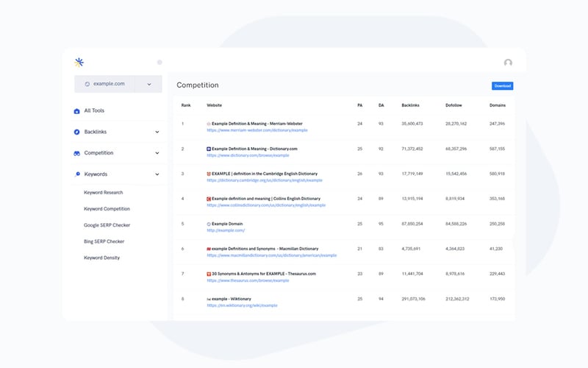
Task: Open the thesaurus.com browse URL
Action: tap(248, 280)
